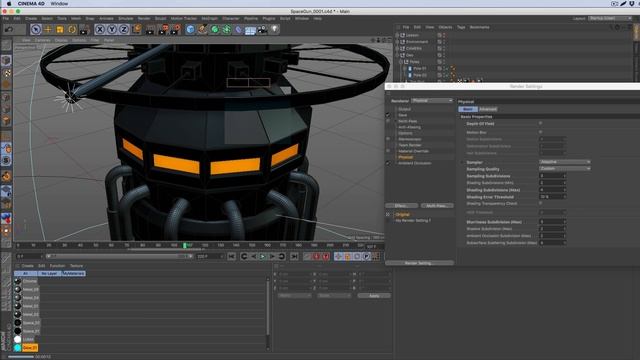Open the Simulate menu in menu bar
This screenshot has width=640, height=360.
(x=126, y=18)
